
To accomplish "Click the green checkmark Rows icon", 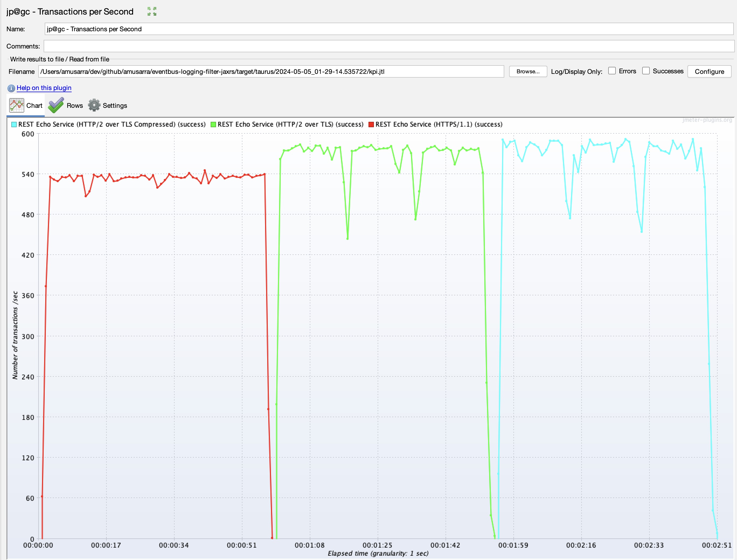I will tap(56, 105).
